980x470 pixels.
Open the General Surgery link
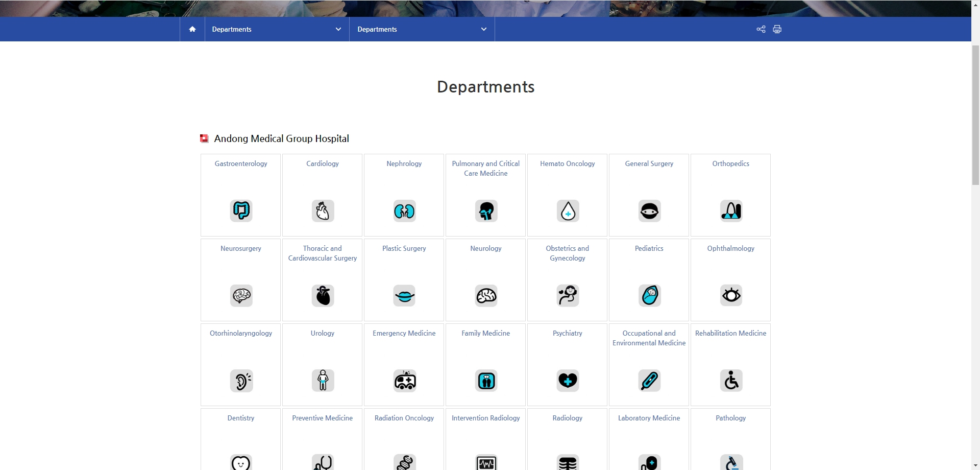point(649,163)
